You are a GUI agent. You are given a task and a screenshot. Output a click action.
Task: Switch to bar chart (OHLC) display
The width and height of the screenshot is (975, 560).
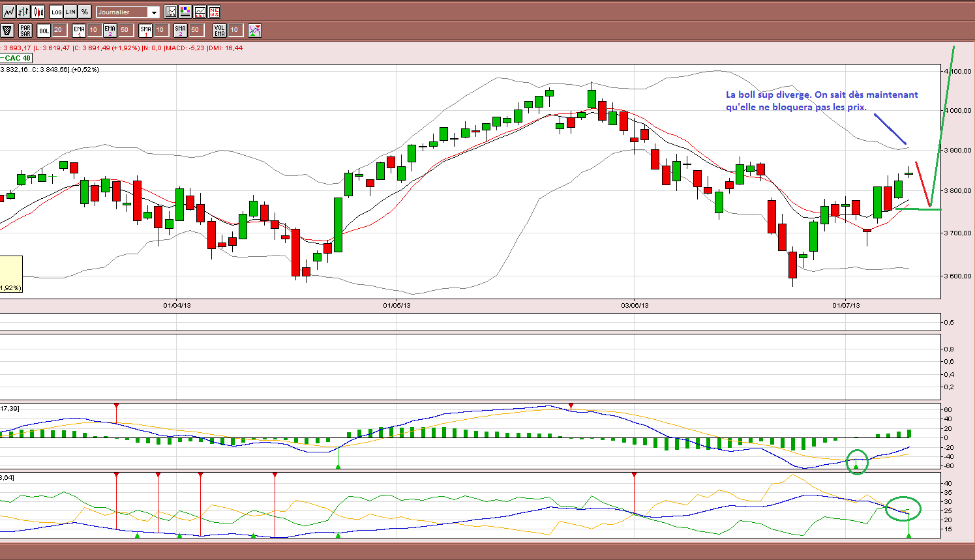point(23,12)
